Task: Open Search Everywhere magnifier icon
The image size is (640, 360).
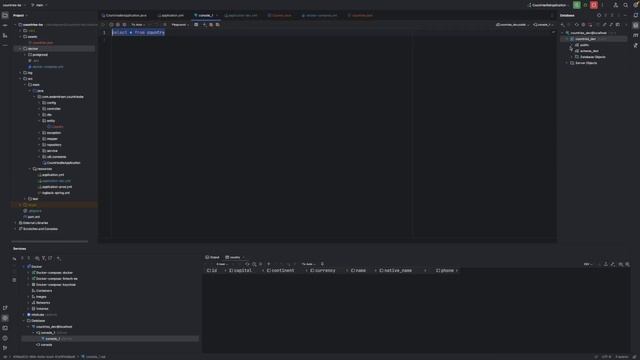Action: [x=625, y=5]
